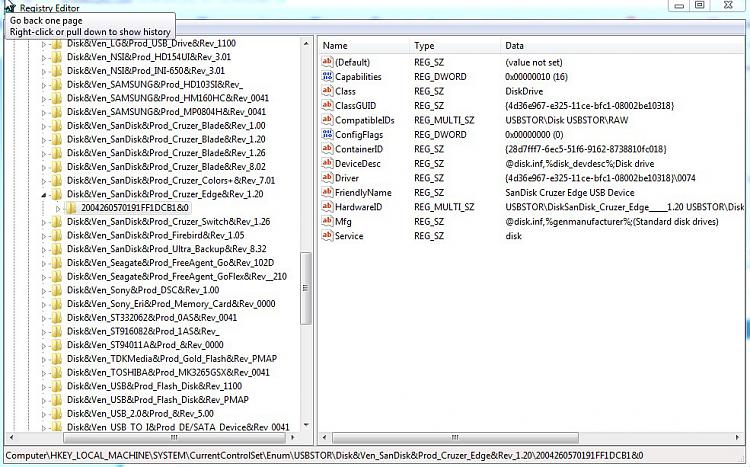Click string icon of Service value
This screenshot has height=467, width=750.
coord(327,235)
